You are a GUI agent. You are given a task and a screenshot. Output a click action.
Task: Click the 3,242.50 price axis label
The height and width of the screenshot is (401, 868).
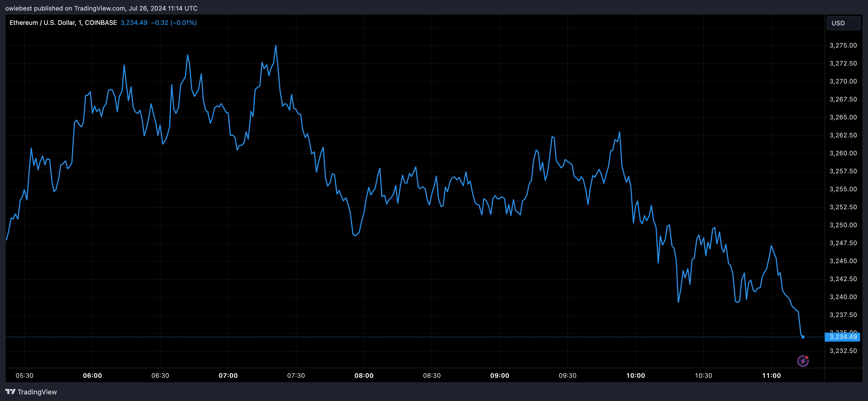point(843,279)
